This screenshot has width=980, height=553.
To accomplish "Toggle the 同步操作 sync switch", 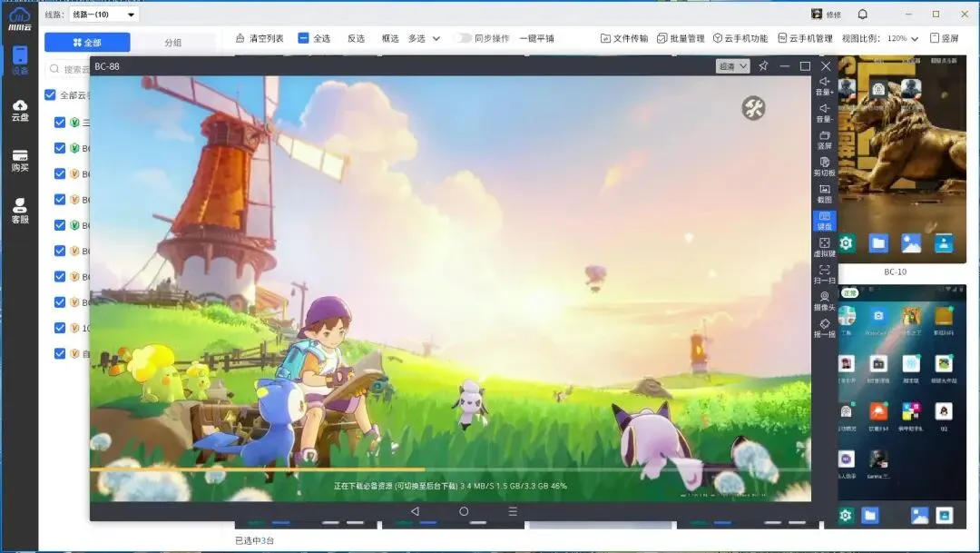I will tap(462, 38).
